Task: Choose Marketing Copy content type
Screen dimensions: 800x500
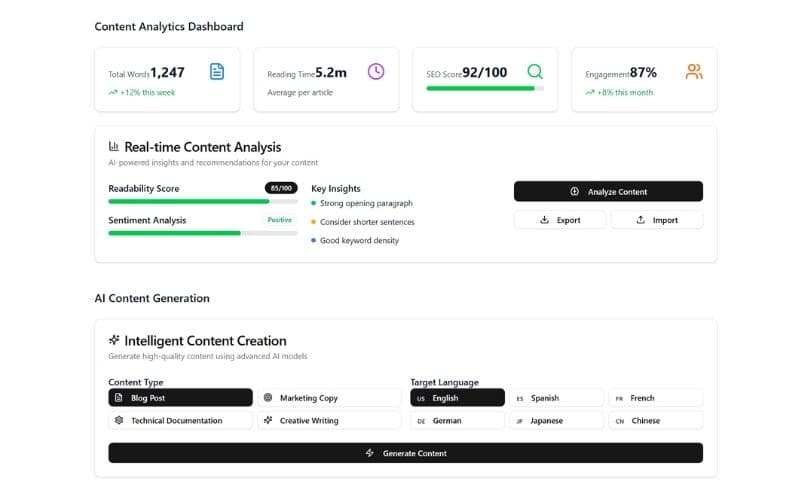Action: [x=329, y=398]
